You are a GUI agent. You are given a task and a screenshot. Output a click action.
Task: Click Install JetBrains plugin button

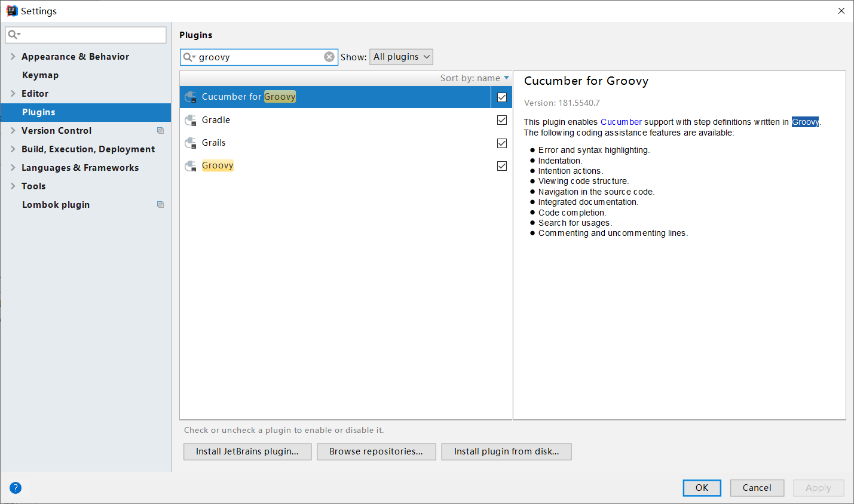(x=247, y=451)
